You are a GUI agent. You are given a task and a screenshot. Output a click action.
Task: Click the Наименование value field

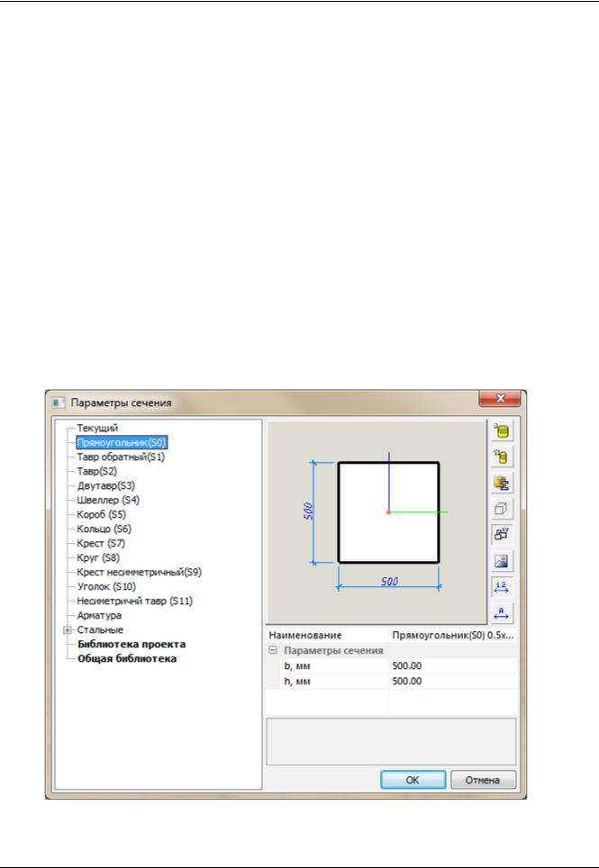[x=453, y=635]
